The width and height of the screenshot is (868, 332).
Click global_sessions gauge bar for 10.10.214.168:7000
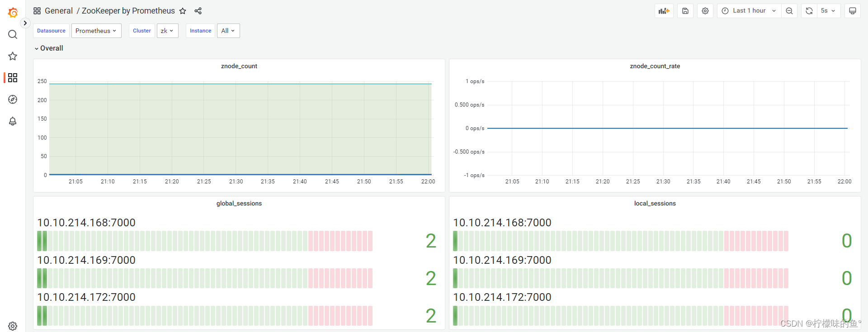coord(205,241)
